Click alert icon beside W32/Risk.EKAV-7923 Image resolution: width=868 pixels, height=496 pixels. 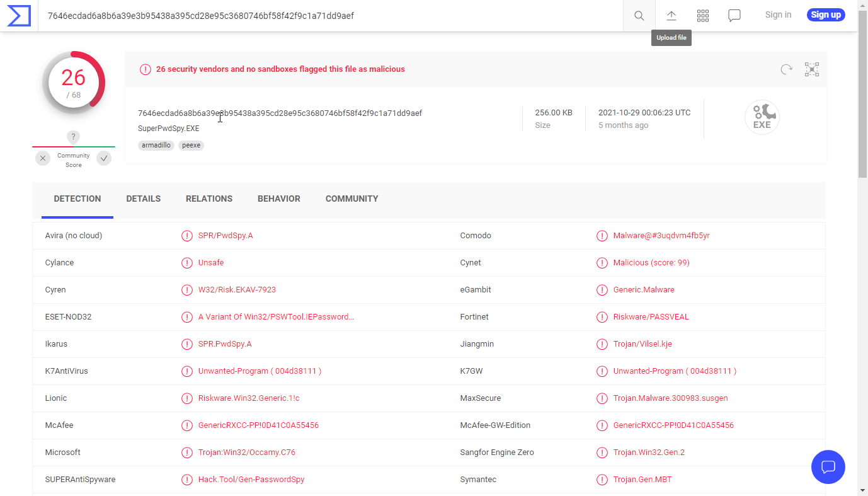(x=187, y=290)
